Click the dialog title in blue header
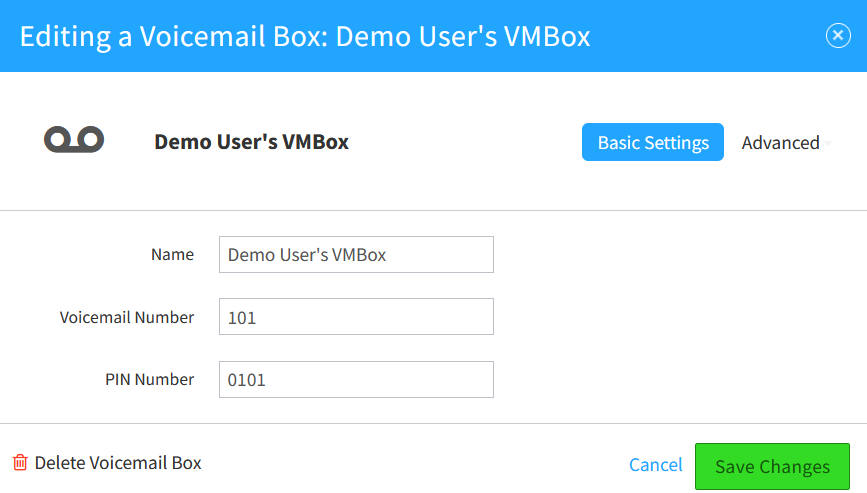867x493 pixels. tap(305, 36)
